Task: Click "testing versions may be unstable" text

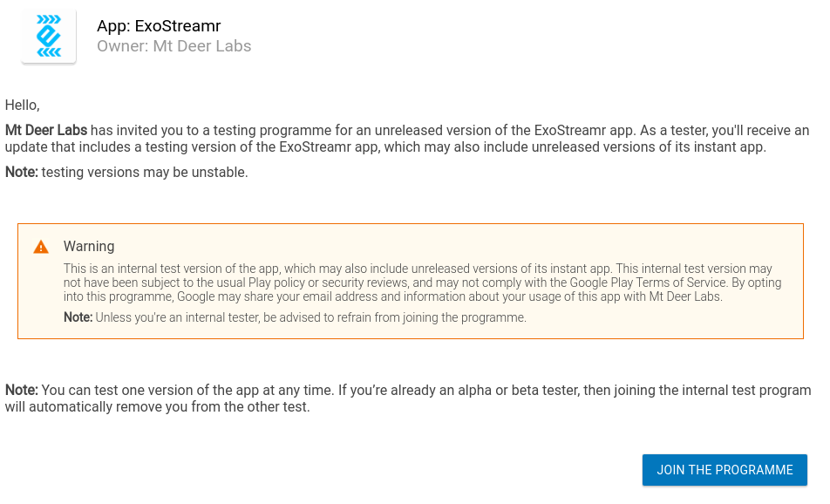Action: pos(145,172)
